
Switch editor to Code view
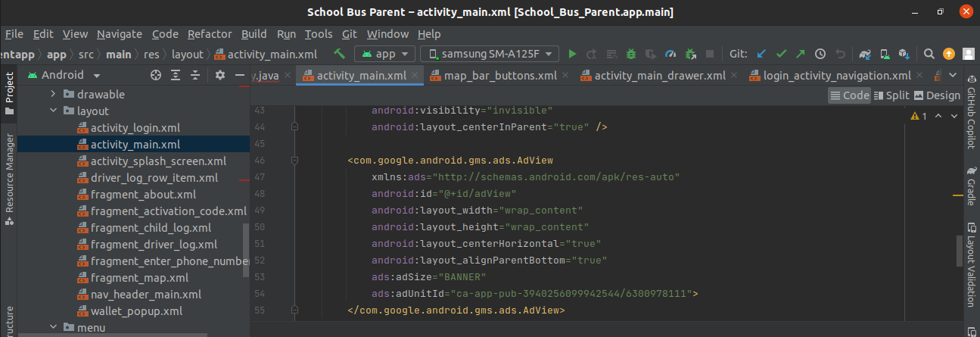coord(849,95)
